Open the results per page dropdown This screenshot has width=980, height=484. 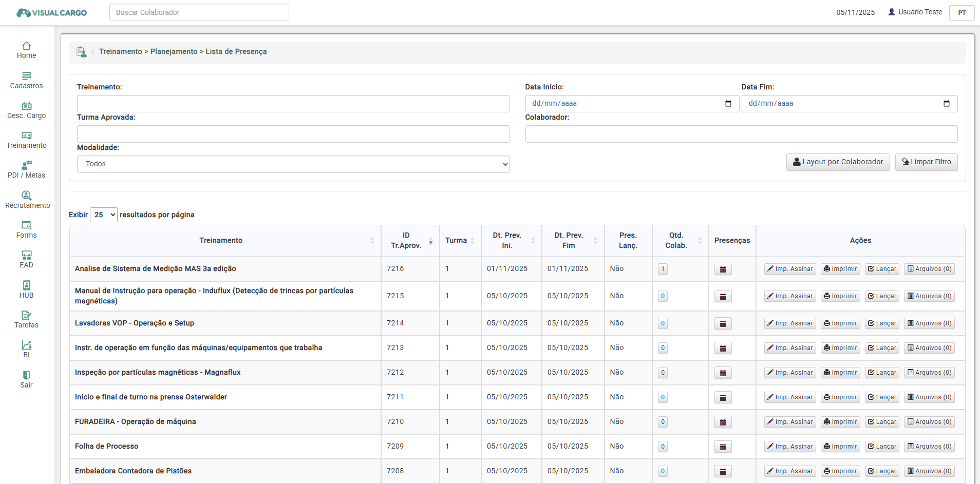coord(104,215)
